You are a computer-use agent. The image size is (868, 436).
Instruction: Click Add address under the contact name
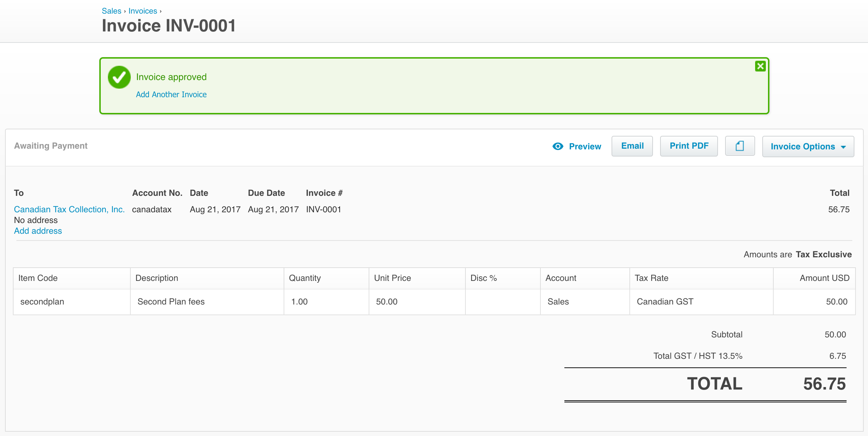tap(38, 231)
